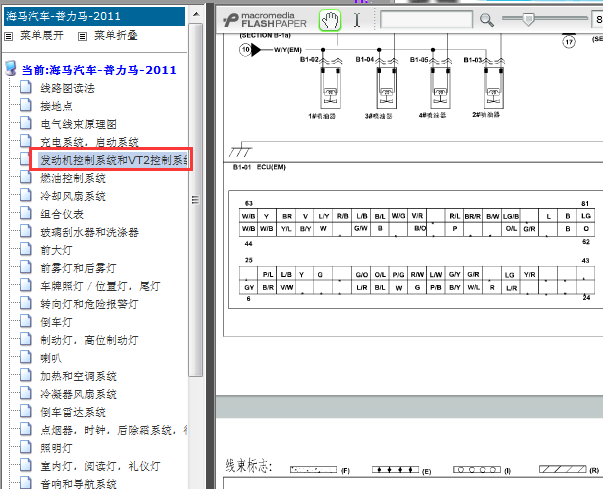Image resolution: width=603 pixels, height=489 pixels.
Task: Click page icon next to 倒车雷达系统
Action: (26, 412)
